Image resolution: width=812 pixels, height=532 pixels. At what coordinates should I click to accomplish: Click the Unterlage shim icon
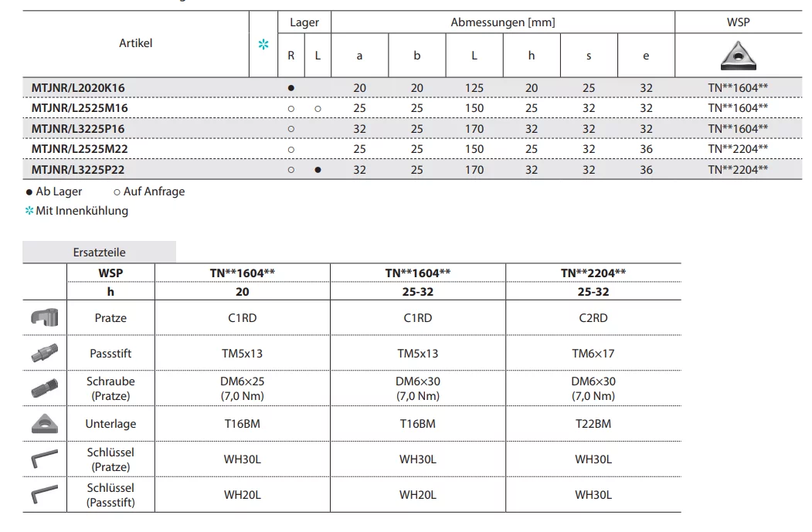click(44, 423)
